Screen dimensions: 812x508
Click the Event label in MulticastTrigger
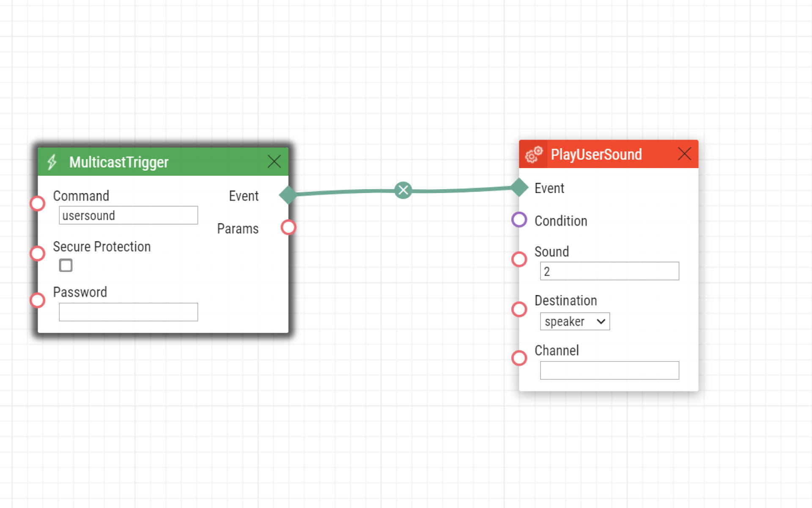tap(244, 196)
